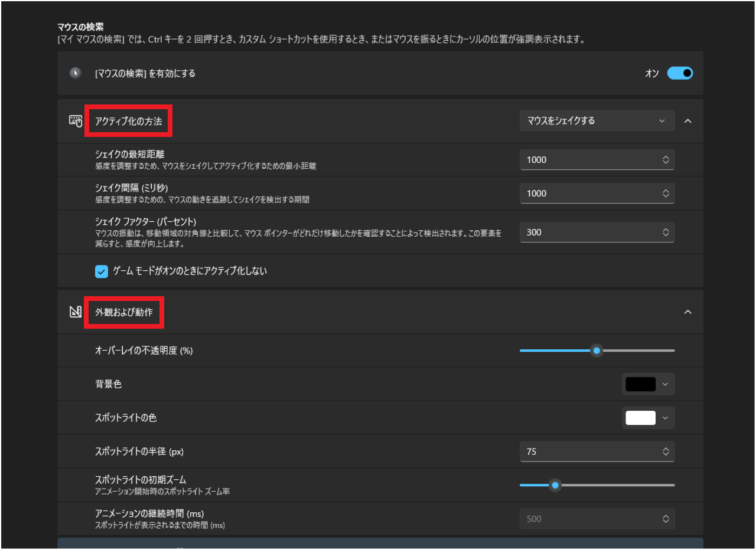The width and height of the screenshot is (756, 550).
Task: Click the シェイク ファクター value field showing 300
Action: click(588, 233)
